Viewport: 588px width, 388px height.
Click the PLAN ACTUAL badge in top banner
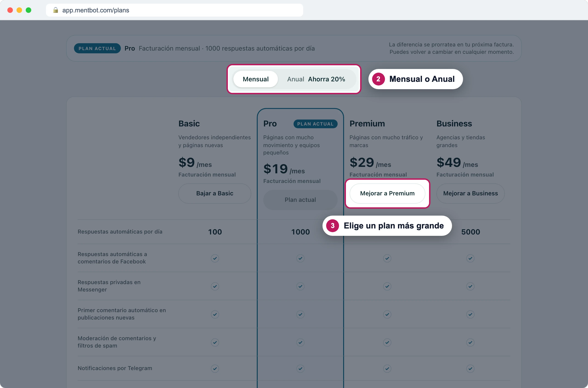coord(97,48)
